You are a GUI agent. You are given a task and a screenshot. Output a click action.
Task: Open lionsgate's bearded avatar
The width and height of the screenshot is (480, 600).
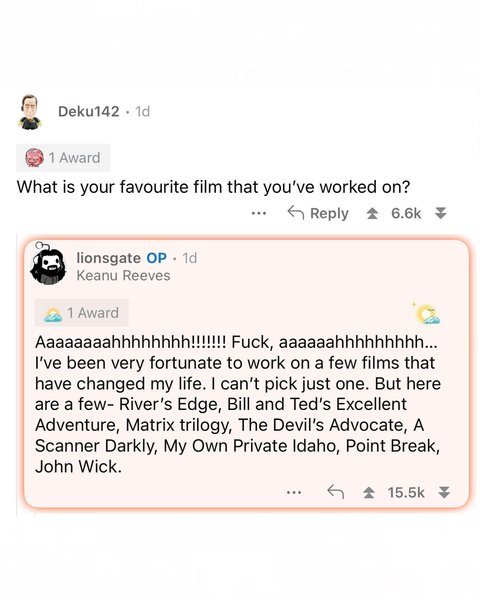pos(48,265)
